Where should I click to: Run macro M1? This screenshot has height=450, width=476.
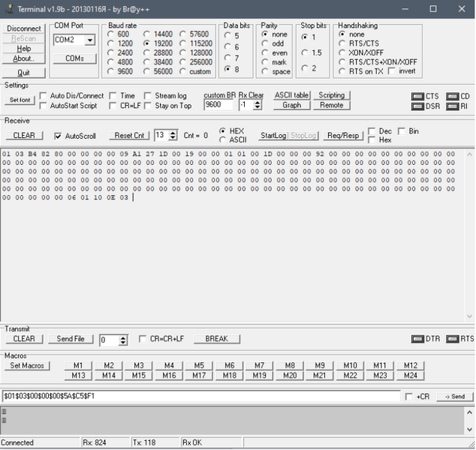click(x=78, y=366)
